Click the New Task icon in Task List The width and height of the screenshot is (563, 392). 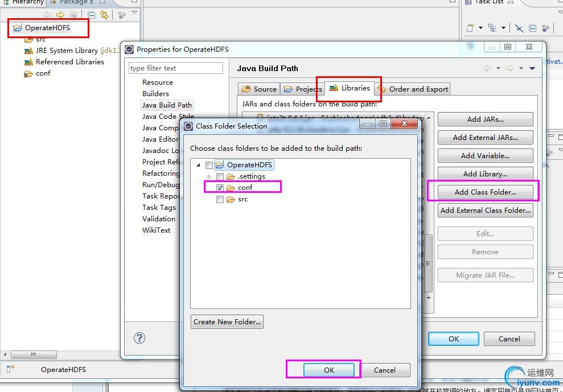click(x=470, y=28)
